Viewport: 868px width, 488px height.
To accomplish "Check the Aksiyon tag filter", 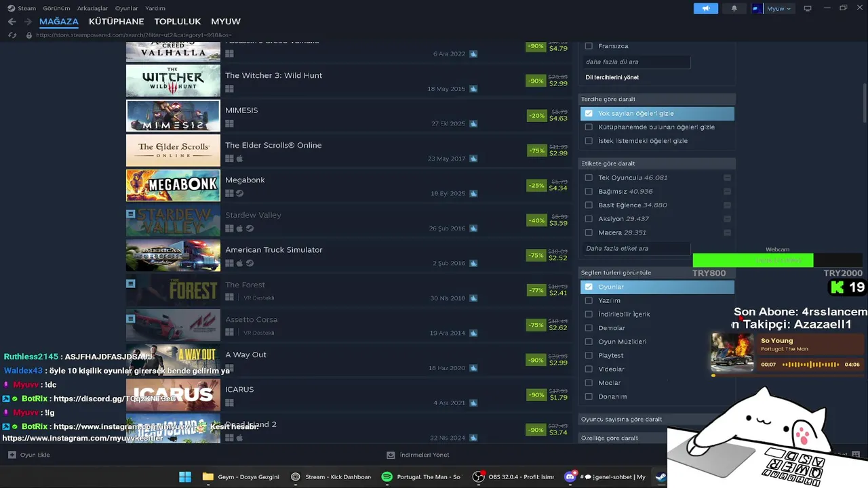I will pos(589,219).
